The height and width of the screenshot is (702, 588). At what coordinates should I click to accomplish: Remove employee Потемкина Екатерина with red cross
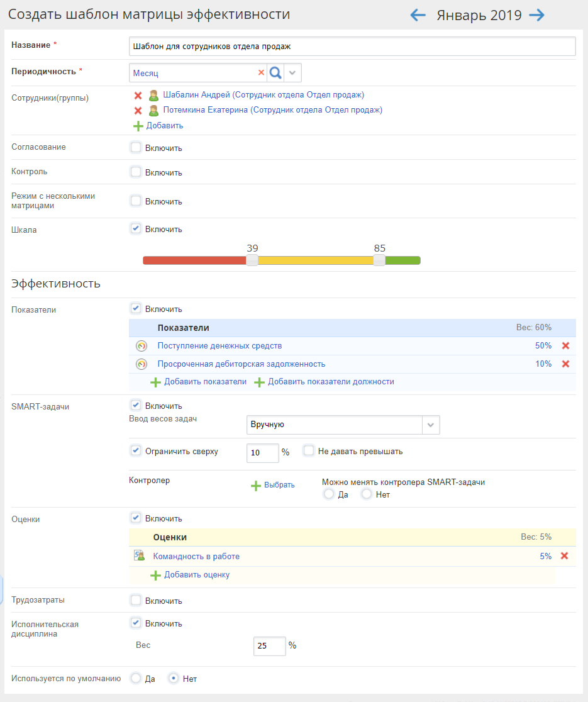click(x=138, y=111)
